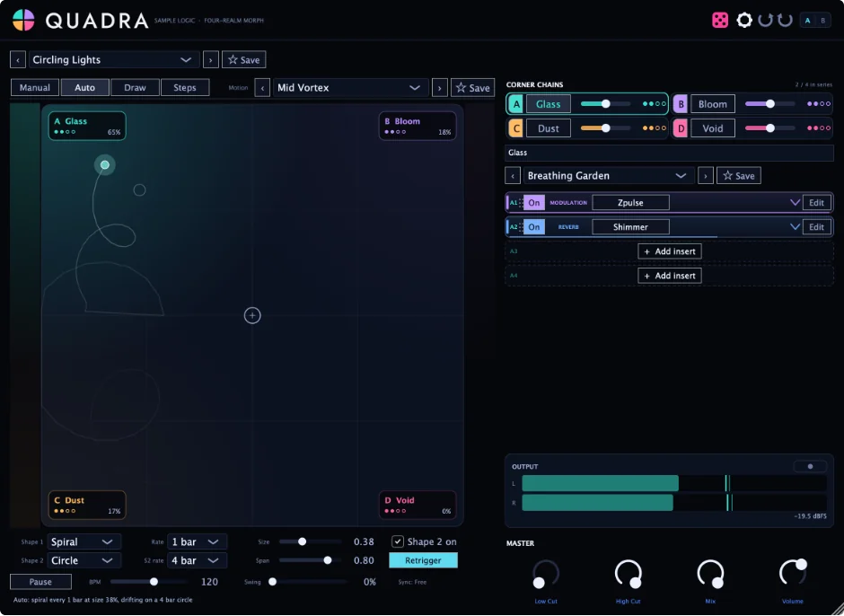This screenshot has width=844, height=616.
Task: Click the teal A badge in Corner Chains
Action: (x=515, y=104)
